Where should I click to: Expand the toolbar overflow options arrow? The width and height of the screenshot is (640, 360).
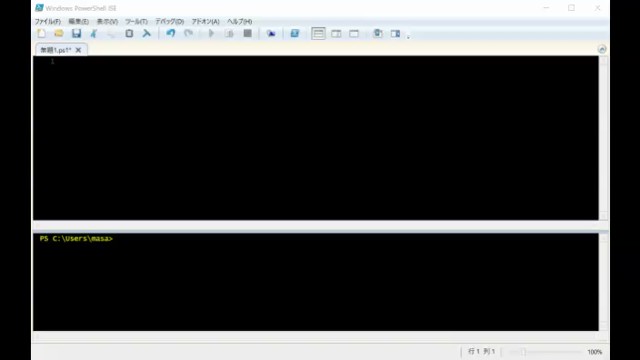tap(408, 37)
